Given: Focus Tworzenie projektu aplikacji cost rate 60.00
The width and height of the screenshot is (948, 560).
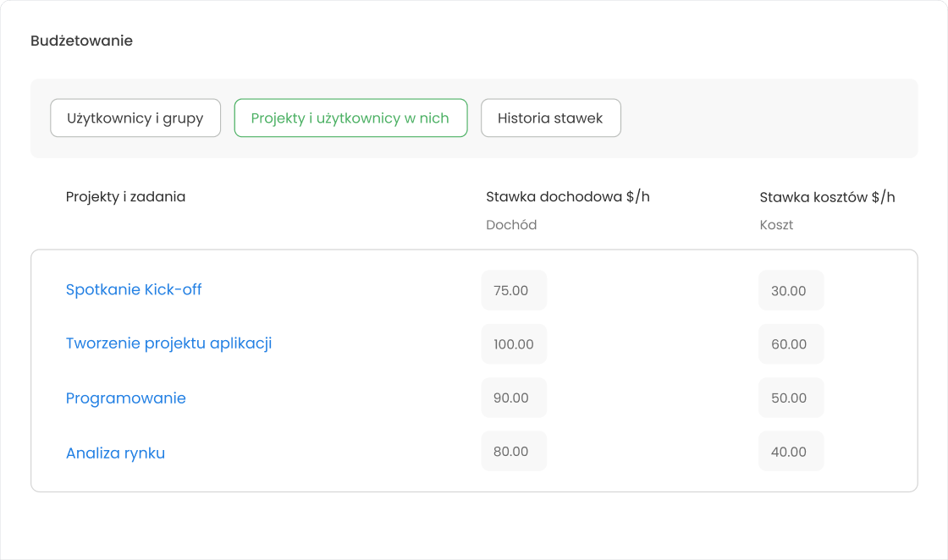Looking at the screenshot, I should pos(791,344).
